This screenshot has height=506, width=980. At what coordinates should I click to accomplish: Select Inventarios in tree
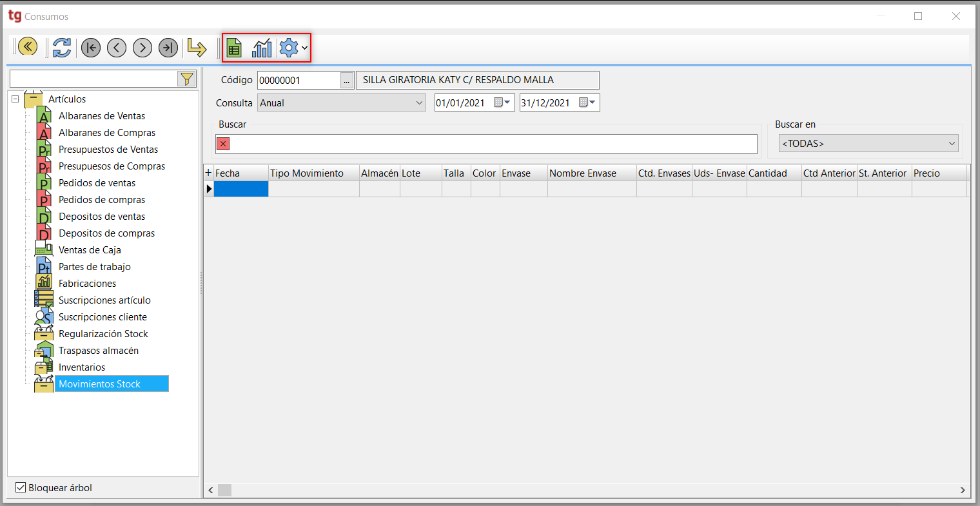click(82, 367)
